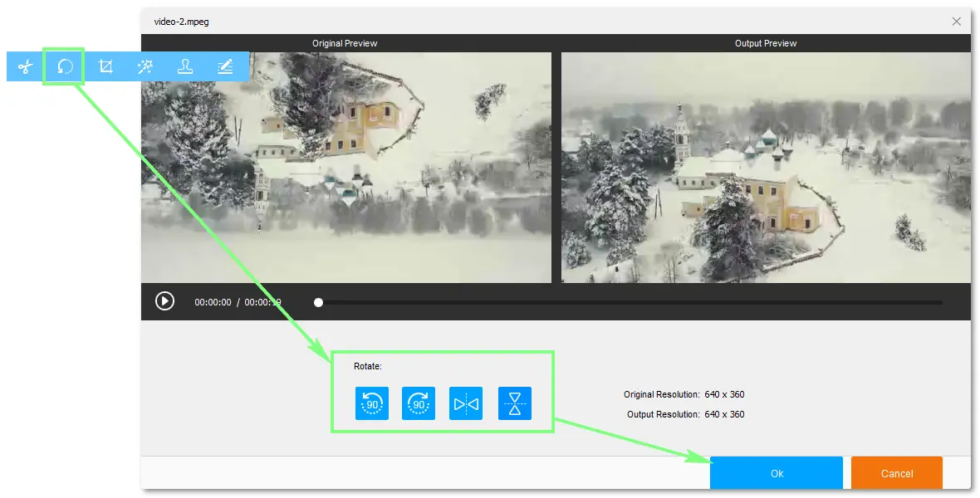Select the Crop tool icon

tap(105, 67)
